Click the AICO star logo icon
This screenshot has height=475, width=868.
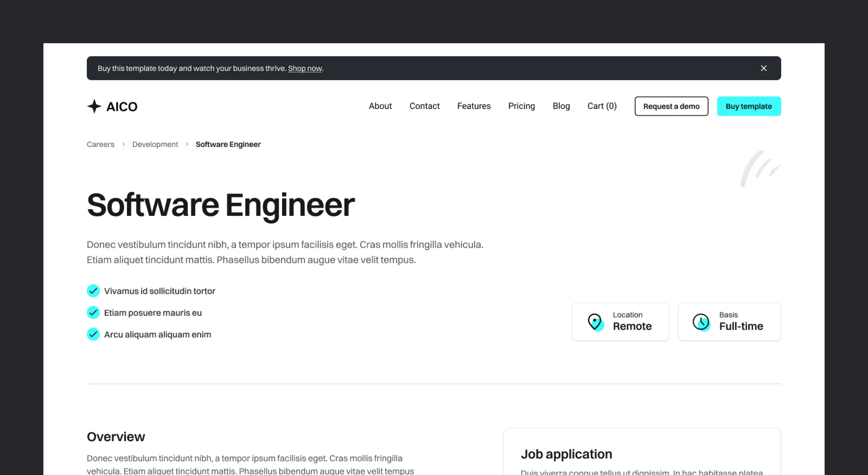pyautogui.click(x=94, y=106)
